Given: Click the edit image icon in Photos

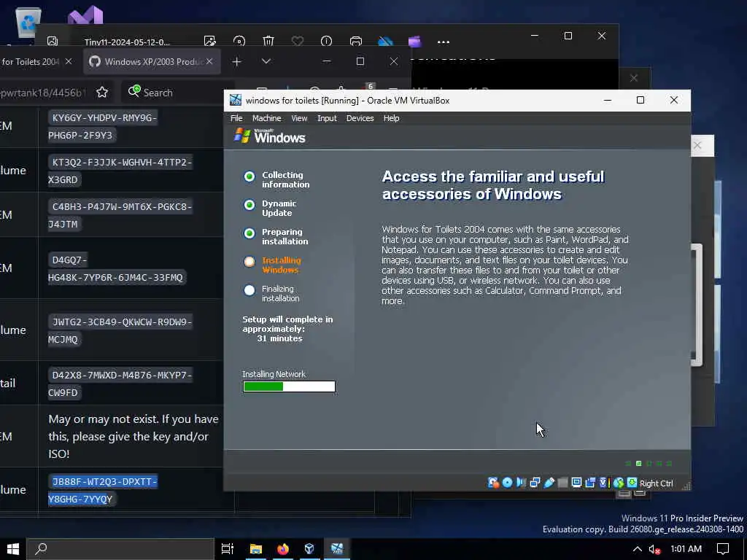Looking at the screenshot, I should pyautogui.click(x=209, y=42).
